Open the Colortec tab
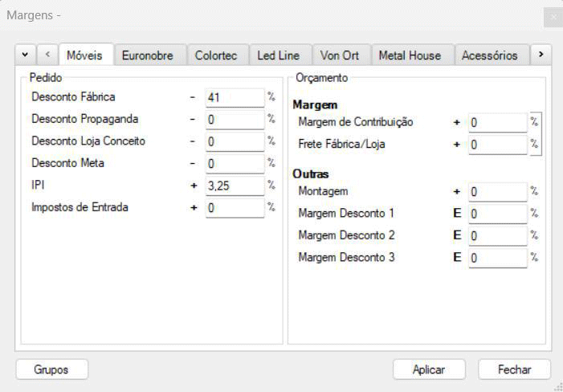 (216, 55)
